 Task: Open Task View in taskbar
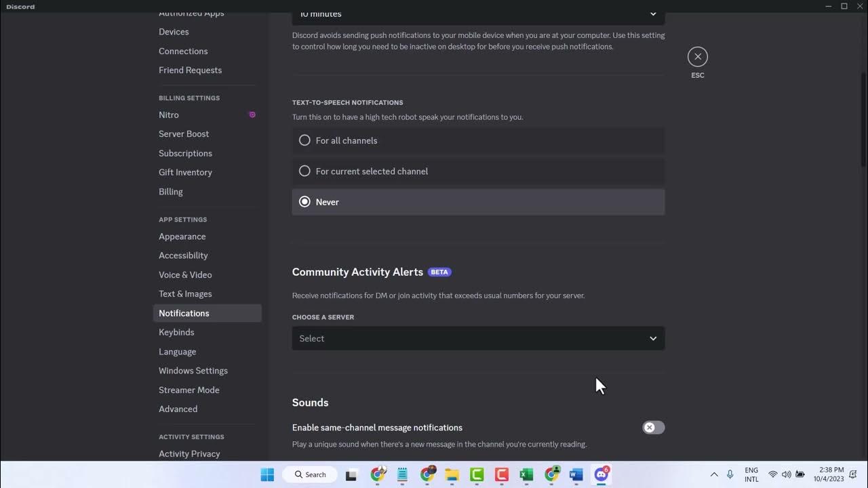point(351,474)
